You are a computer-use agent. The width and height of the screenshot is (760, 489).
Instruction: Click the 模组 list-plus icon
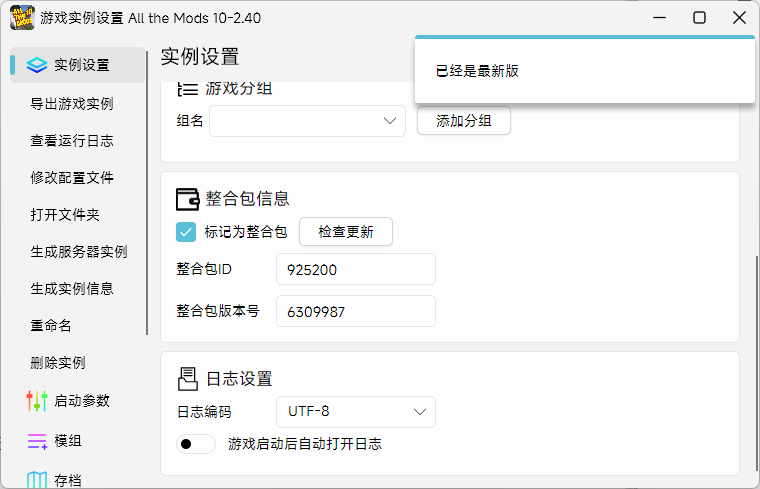tap(37, 441)
